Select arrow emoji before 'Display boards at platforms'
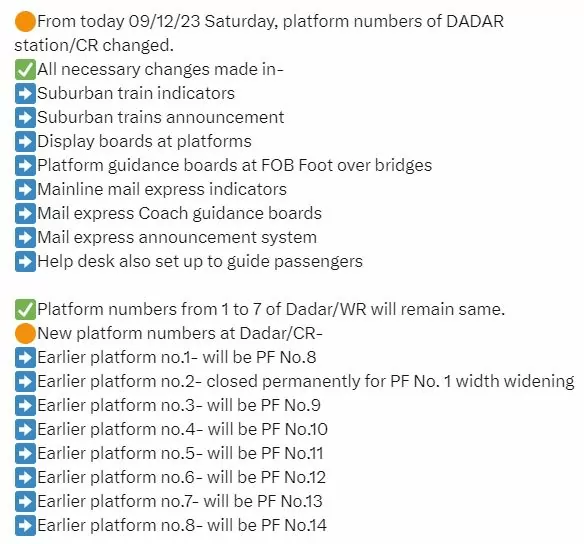This screenshot has width=584, height=544. point(25,141)
